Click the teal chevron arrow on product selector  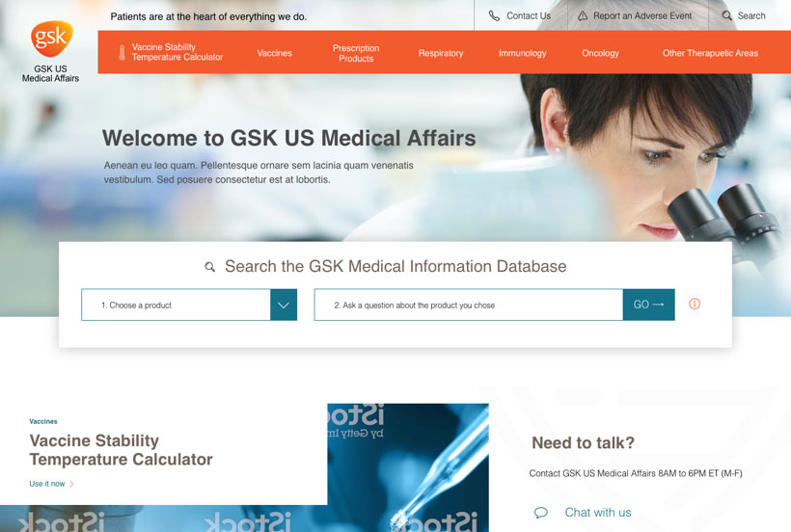284,305
